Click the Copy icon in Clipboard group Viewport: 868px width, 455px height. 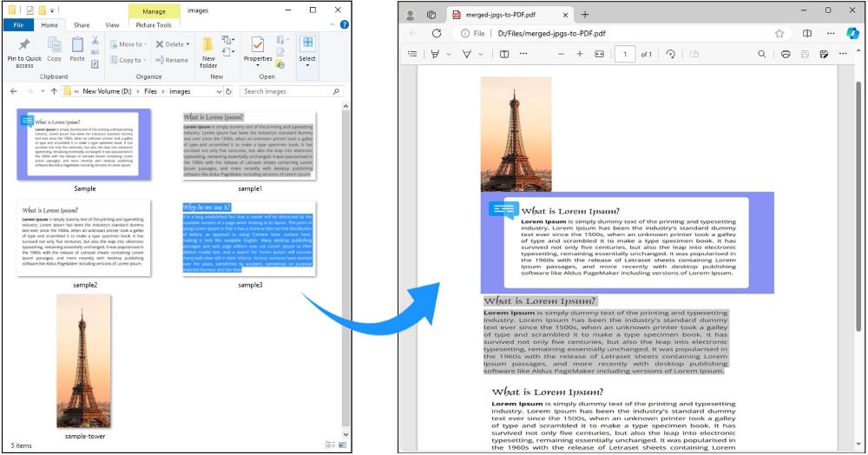54,45
